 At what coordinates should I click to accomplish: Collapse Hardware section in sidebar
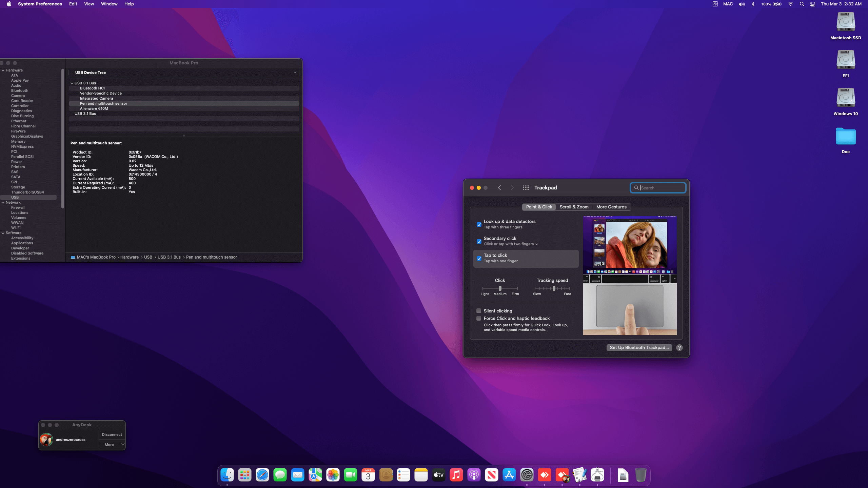tap(3, 70)
